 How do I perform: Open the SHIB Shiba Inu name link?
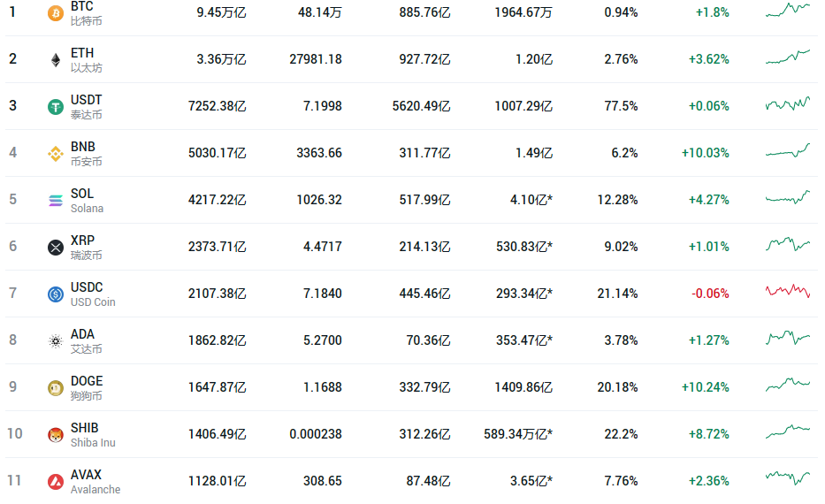[x=93, y=434]
